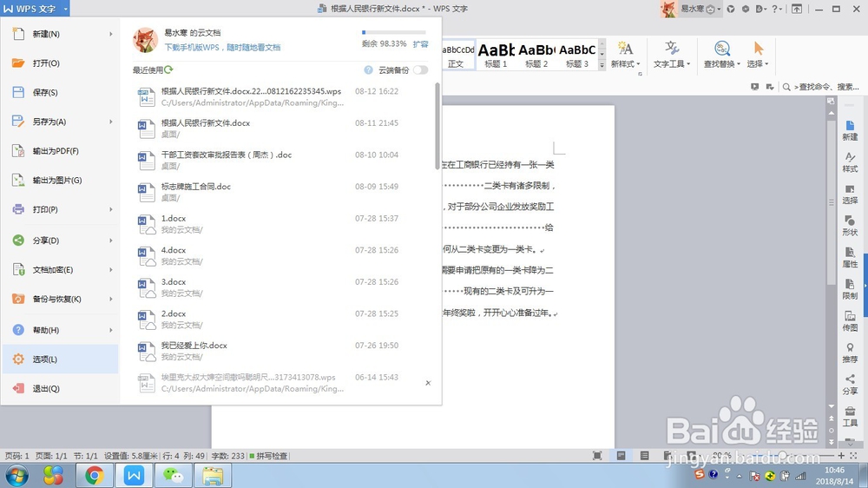Open 分享 in the right sidebar
868x488 pixels.
pos(851,385)
